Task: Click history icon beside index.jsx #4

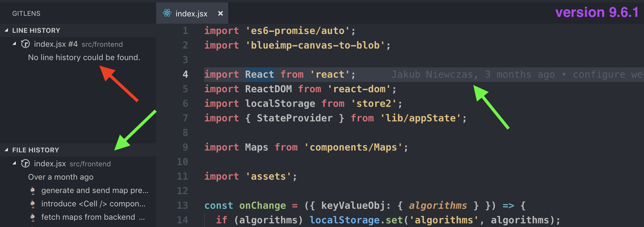Action: click(26, 44)
